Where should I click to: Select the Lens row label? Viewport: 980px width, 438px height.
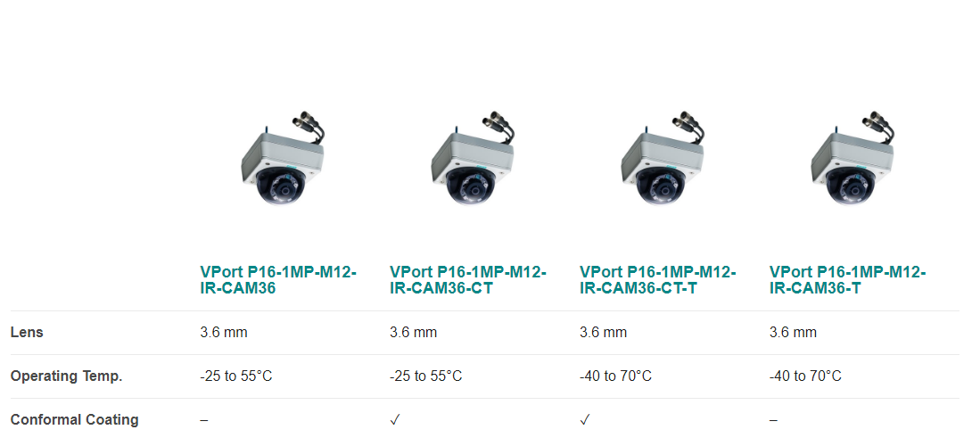click(27, 333)
